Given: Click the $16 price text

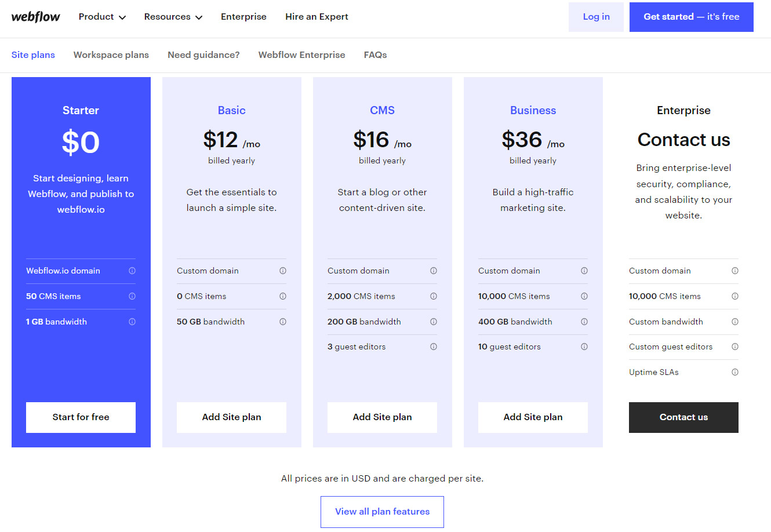Looking at the screenshot, I should pos(371,140).
